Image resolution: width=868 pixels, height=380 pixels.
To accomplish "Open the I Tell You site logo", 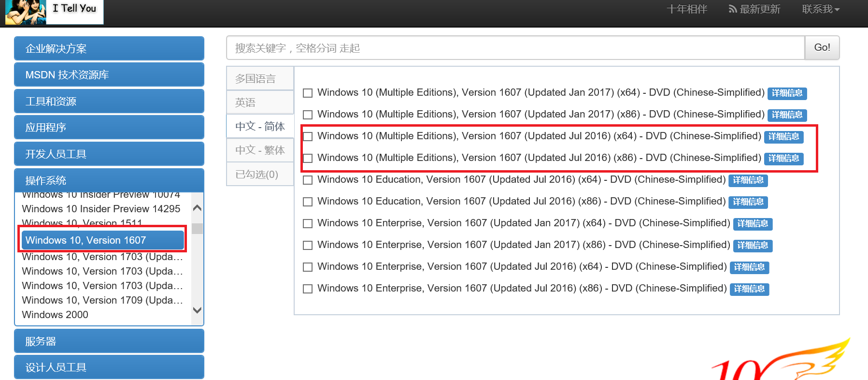I will (x=54, y=12).
